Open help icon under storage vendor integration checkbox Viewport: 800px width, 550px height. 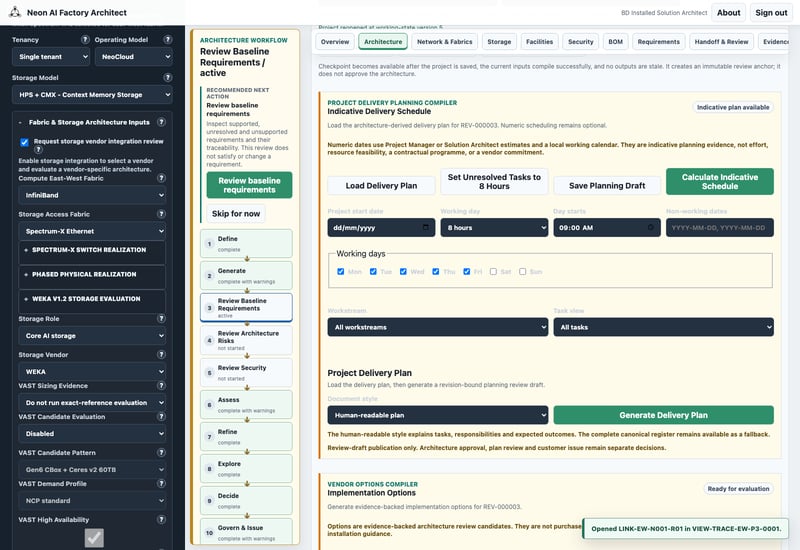point(38,149)
